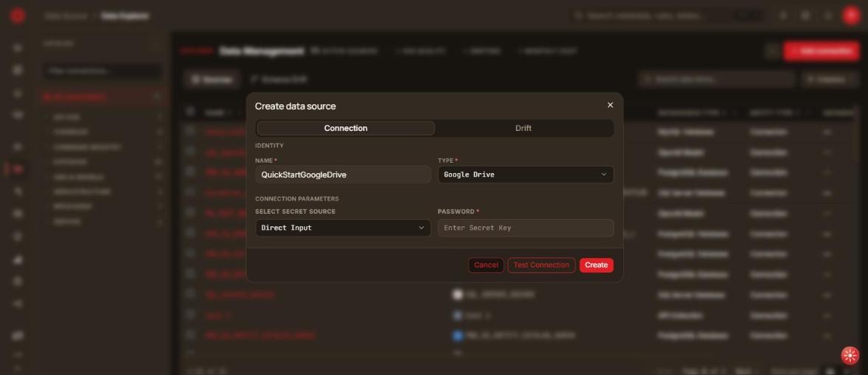
Task: Switch to the Connection tab
Action: coord(345,129)
